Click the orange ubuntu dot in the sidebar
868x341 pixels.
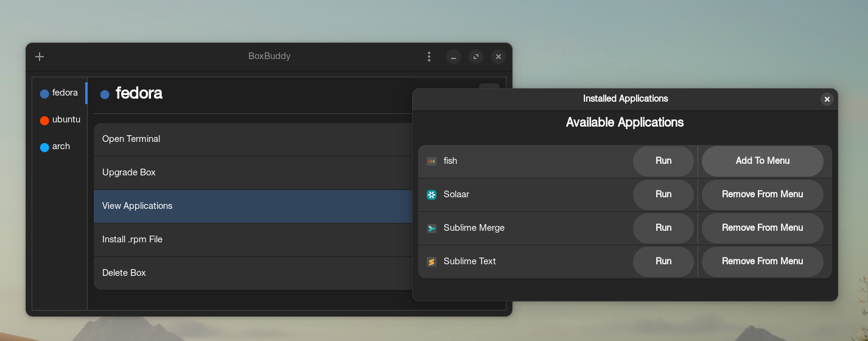tap(44, 121)
